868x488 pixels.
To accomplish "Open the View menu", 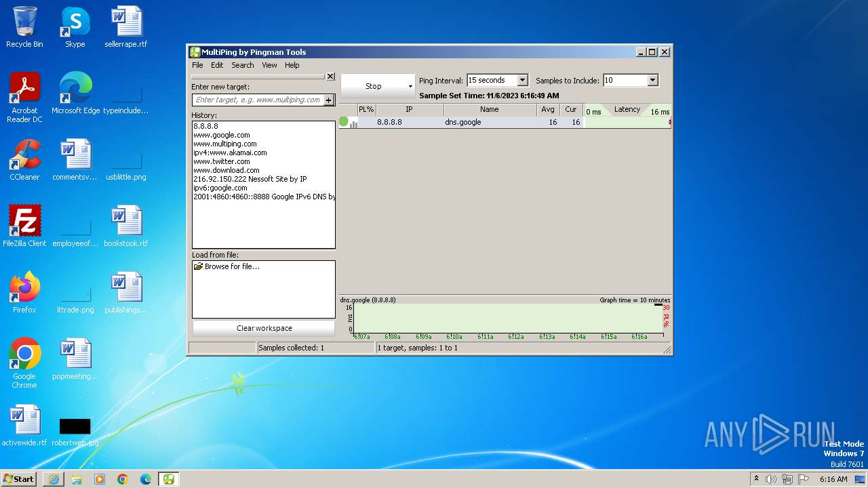I will 269,65.
